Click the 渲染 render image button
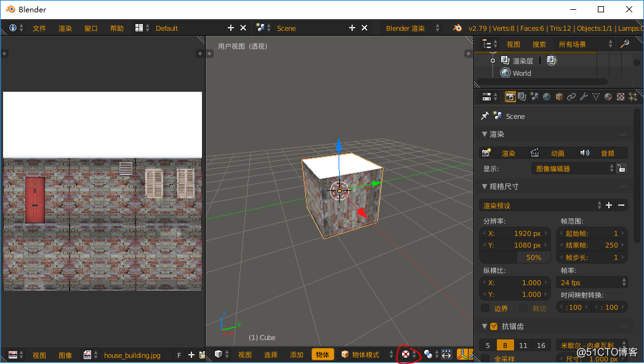Image resolution: width=644 pixels, height=364 pixels. (x=503, y=153)
